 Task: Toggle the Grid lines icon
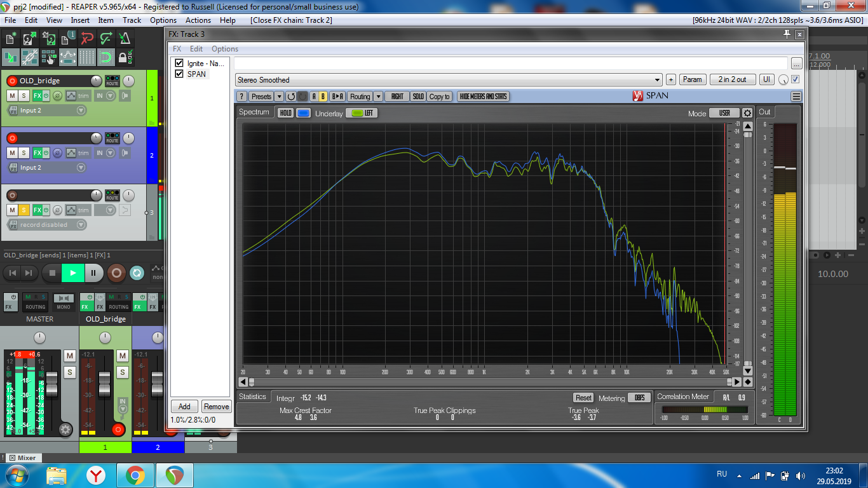click(87, 58)
